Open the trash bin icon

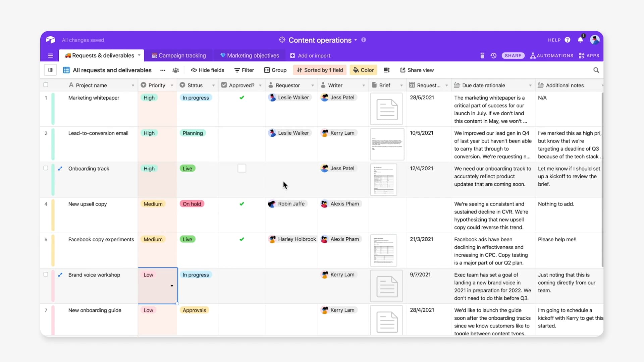point(482,56)
